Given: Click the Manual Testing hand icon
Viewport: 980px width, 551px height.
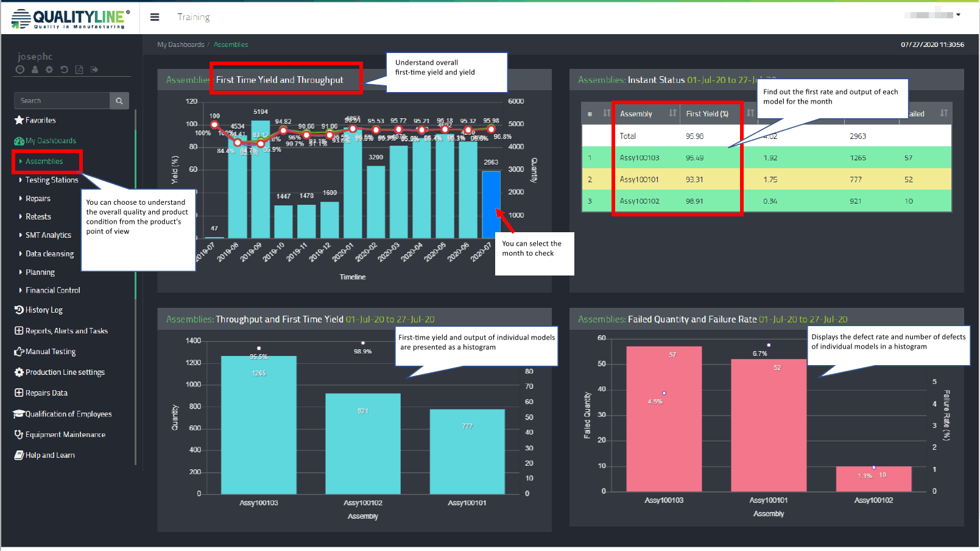Looking at the screenshot, I should 19,352.
